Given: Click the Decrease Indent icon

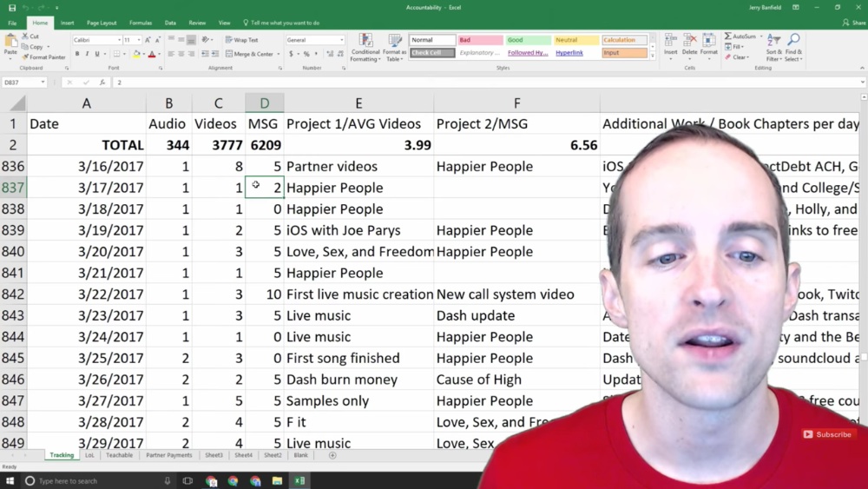Looking at the screenshot, I should click(x=205, y=54).
